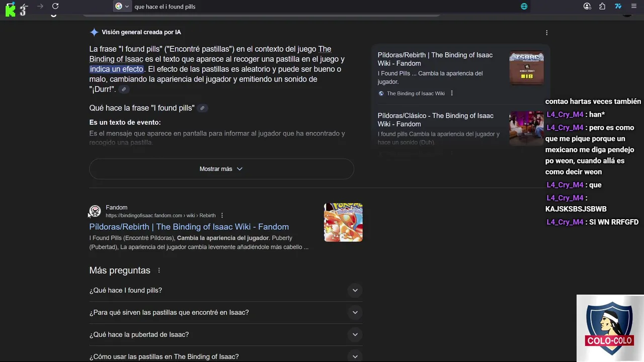Click the Colo-Colo logo overlay
This screenshot has width=644, height=362.
pyautogui.click(x=610, y=328)
